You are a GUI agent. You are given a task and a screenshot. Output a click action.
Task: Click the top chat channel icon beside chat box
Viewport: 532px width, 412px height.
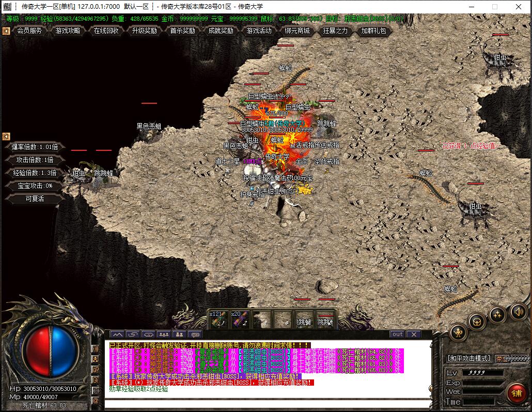(96, 349)
